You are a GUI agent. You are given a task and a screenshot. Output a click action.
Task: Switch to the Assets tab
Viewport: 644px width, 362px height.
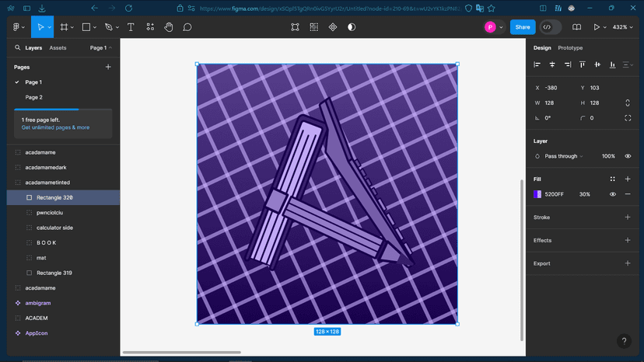click(58, 48)
